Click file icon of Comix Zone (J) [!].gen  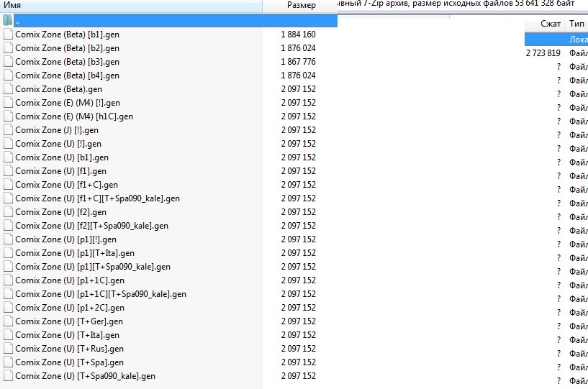coord(8,130)
